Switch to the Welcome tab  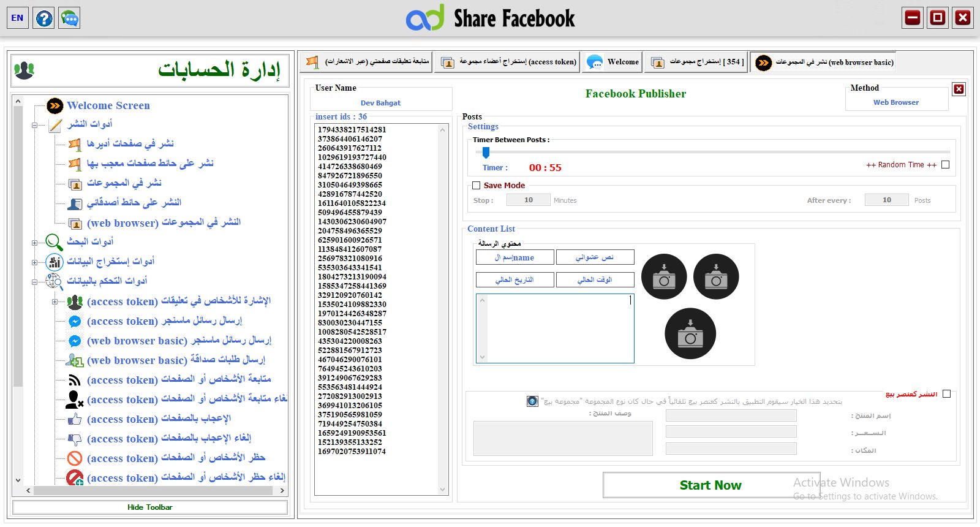click(x=612, y=62)
